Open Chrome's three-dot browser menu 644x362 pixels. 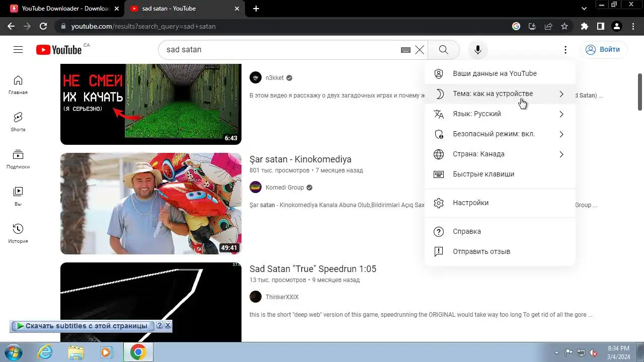coord(633,26)
